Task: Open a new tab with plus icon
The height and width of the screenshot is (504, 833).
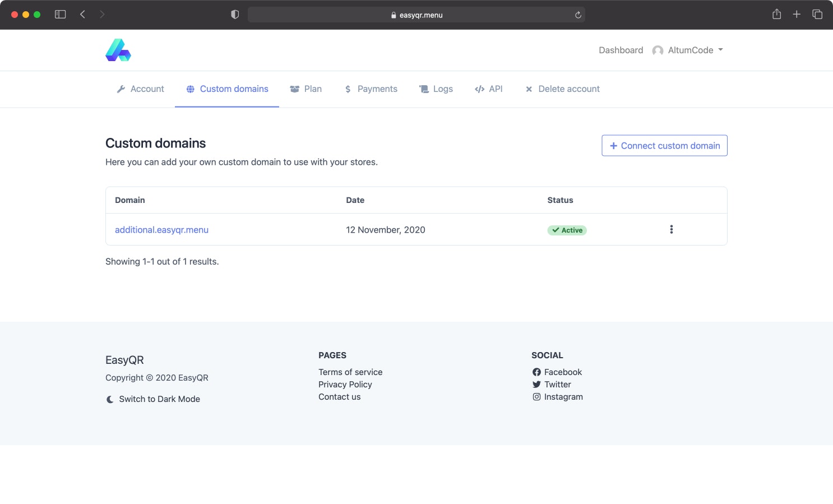Action: 797,14
